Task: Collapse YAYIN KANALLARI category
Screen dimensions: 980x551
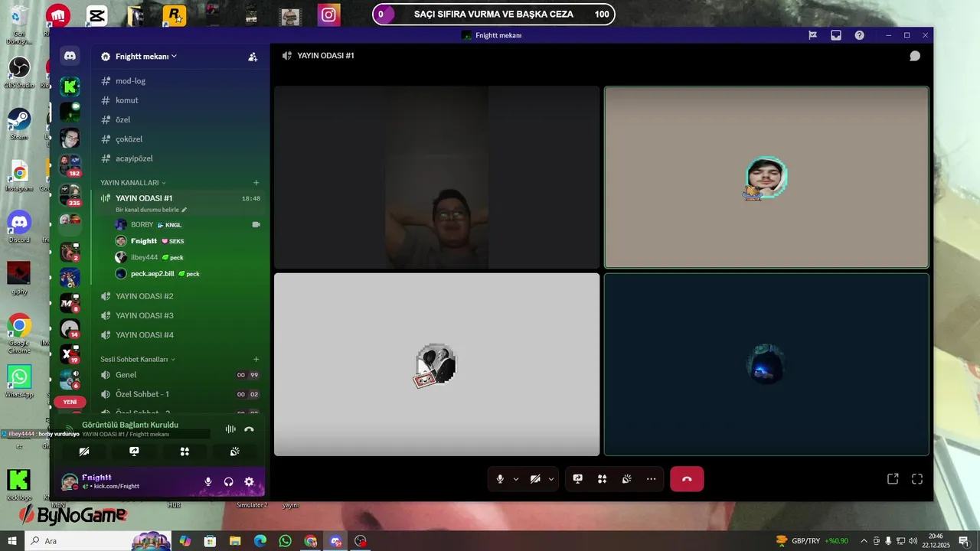Action: 133,183
